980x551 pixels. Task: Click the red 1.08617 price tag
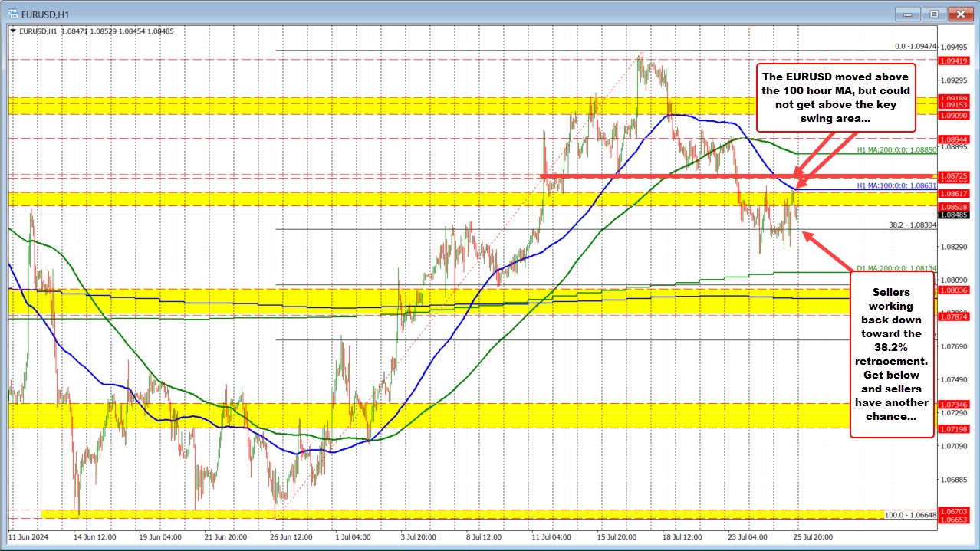click(x=952, y=194)
